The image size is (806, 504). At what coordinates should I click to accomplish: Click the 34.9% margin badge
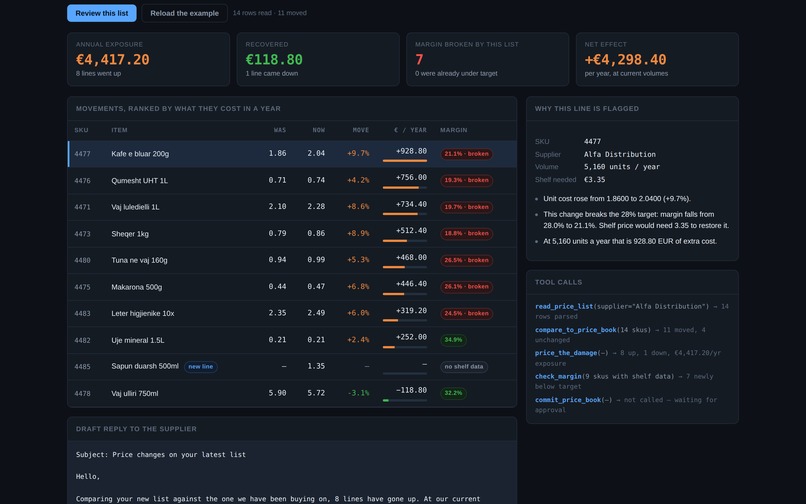click(x=453, y=340)
